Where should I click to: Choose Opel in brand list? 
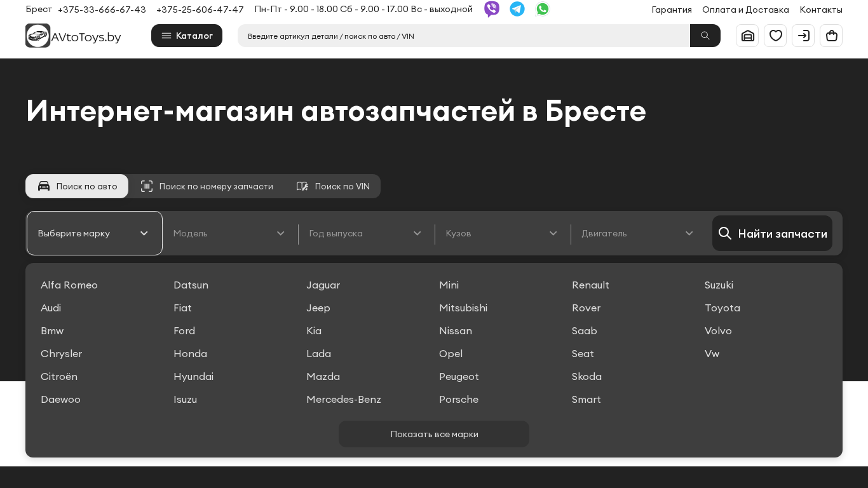click(x=451, y=353)
